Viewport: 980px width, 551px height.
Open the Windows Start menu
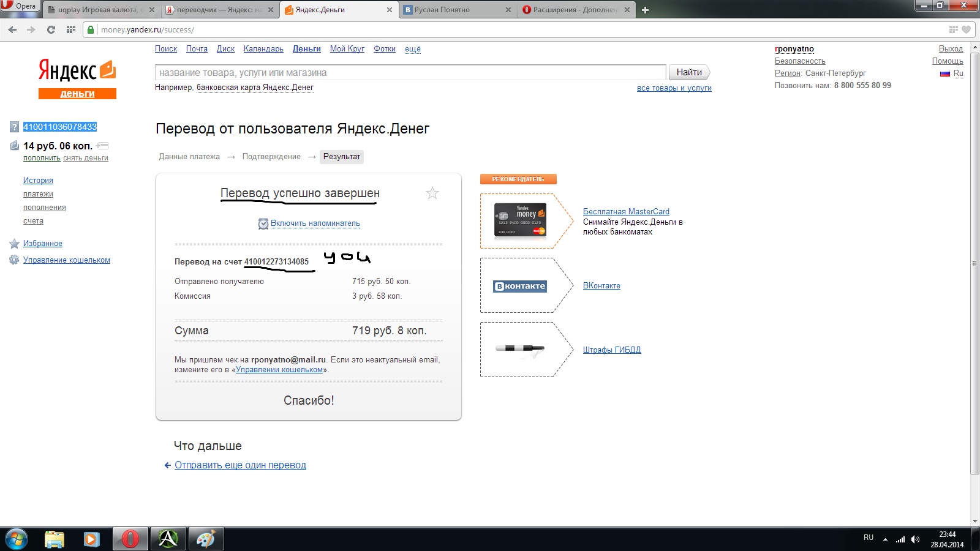tap(17, 539)
